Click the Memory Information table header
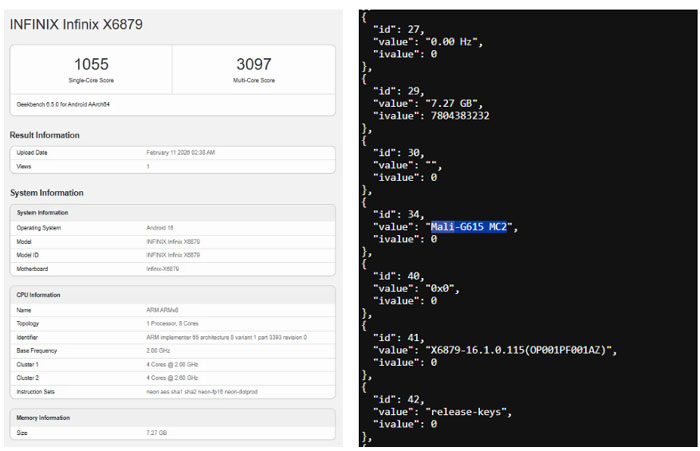 tap(50, 416)
